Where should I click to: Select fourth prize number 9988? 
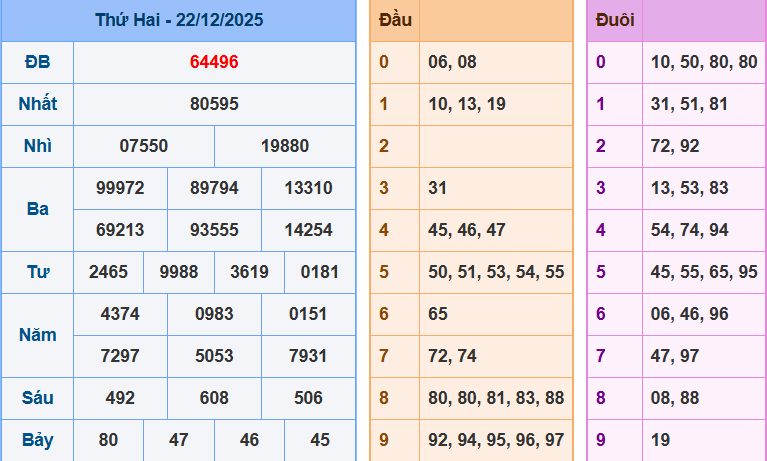179,272
